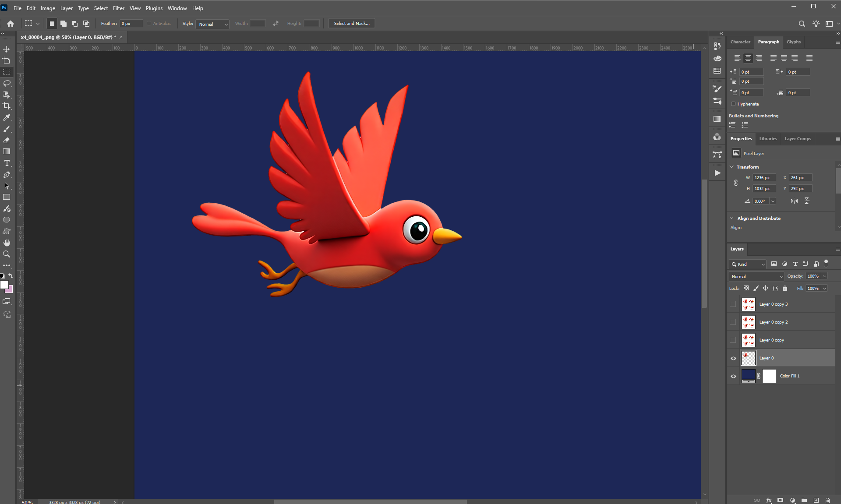Open the Style dropdown in options bar

pos(213,24)
